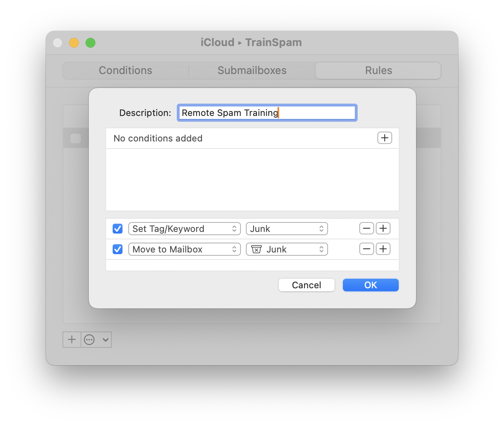The height and width of the screenshot is (426, 504).
Task: Expand the chevron menu beside the ellipsis
Action: 104,340
